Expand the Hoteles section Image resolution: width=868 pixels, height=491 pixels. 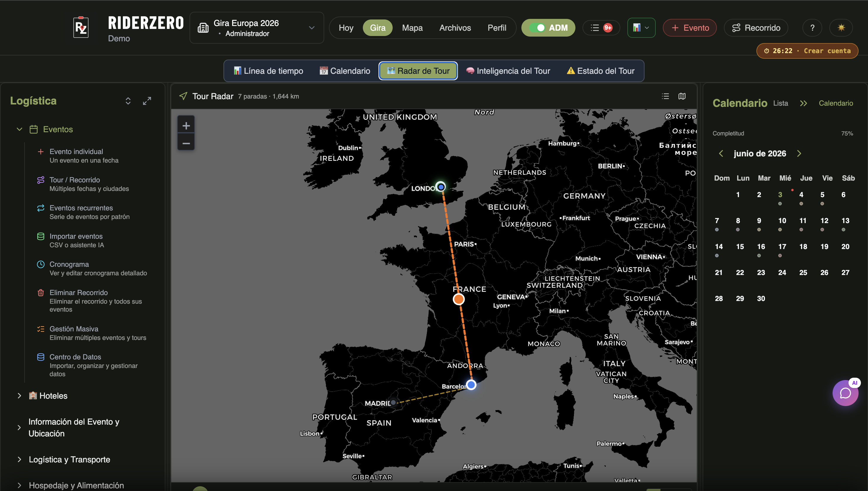click(x=19, y=396)
